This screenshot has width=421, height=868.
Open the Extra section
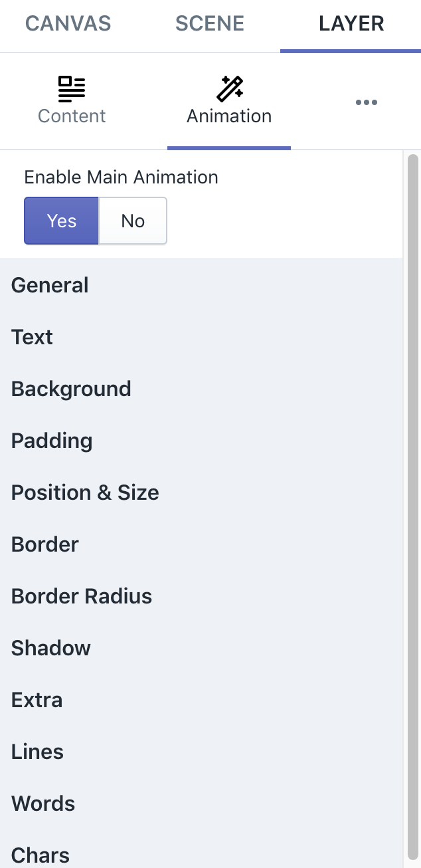click(37, 700)
